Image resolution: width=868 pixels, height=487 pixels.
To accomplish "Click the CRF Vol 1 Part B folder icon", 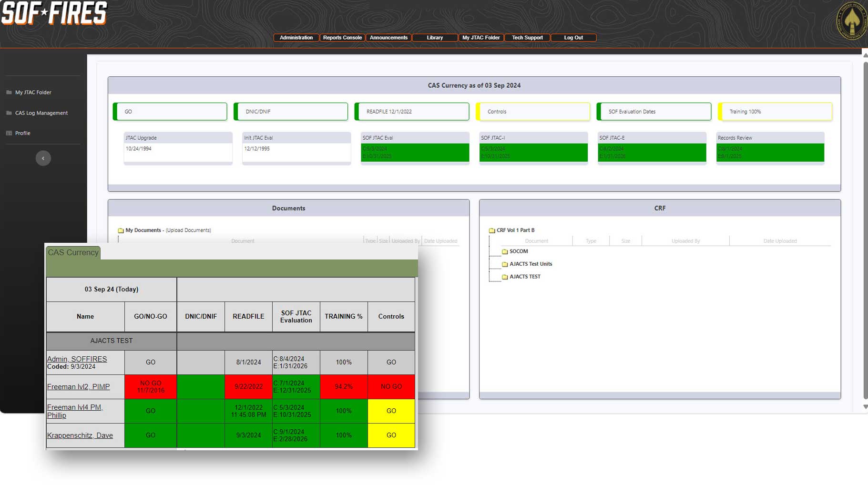I will [x=492, y=230].
